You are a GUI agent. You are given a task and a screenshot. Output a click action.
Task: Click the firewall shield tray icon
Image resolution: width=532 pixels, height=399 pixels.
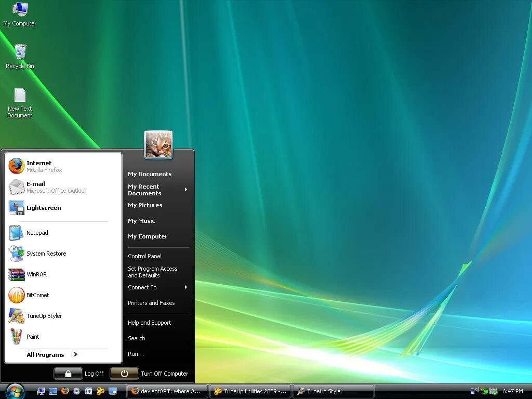[x=493, y=391]
